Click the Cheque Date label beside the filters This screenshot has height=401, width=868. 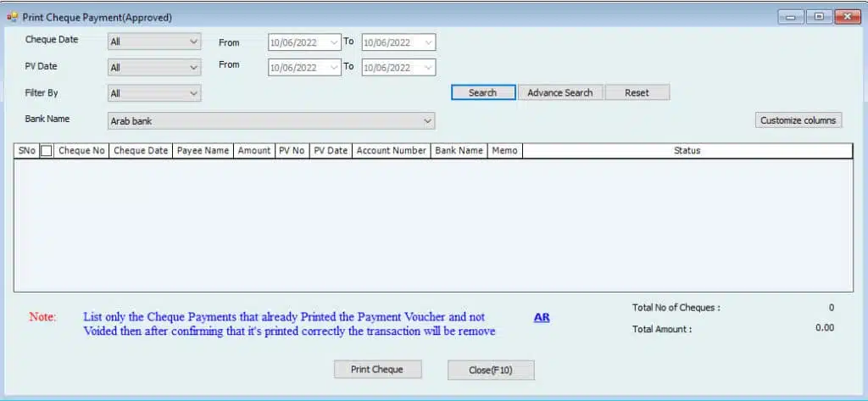click(52, 40)
